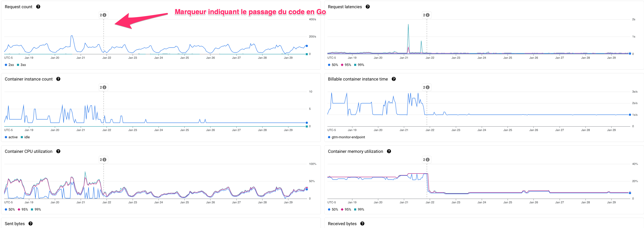Image resolution: width=644 pixels, height=228 pixels.
Task: Click Container CPU utilization help icon
Action: pyautogui.click(x=58, y=151)
